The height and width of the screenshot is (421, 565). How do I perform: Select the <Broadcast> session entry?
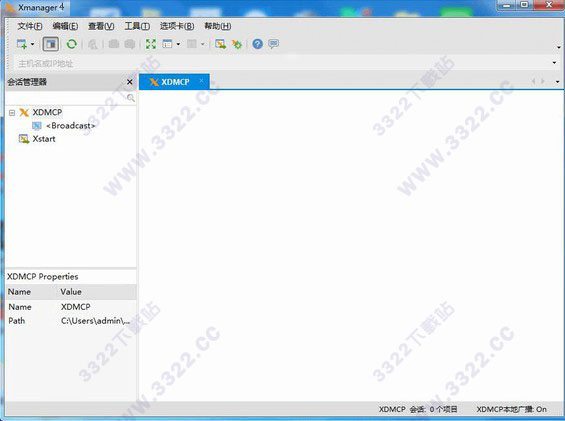click(x=71, y=126)
